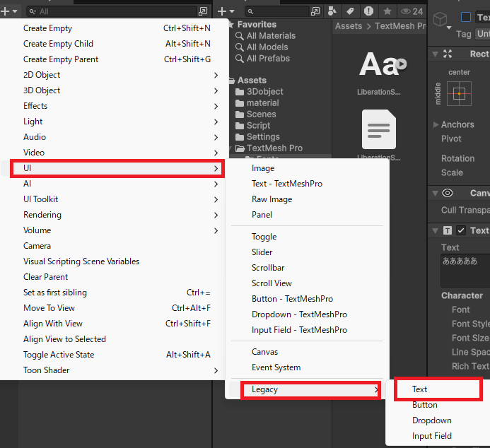Viewport: 490px width, 448px height.
Task: Click Search by Import Log Type icon
Action: coord(368,11)
